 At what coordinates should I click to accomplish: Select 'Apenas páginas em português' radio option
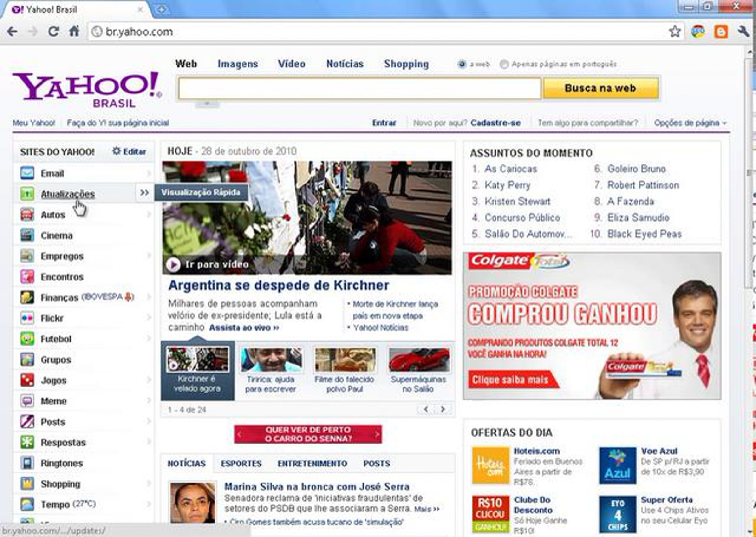coord(504,64)
